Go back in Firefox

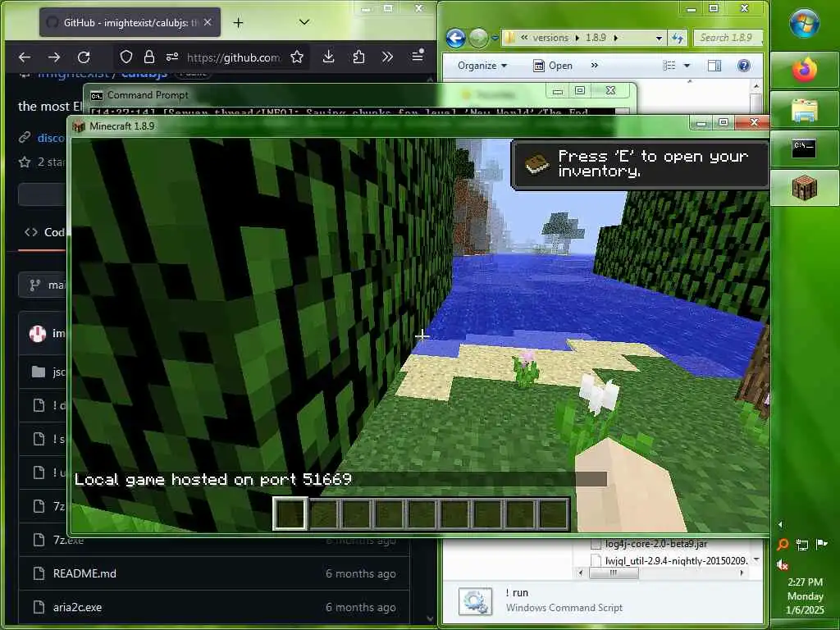[x=25, y=57]
